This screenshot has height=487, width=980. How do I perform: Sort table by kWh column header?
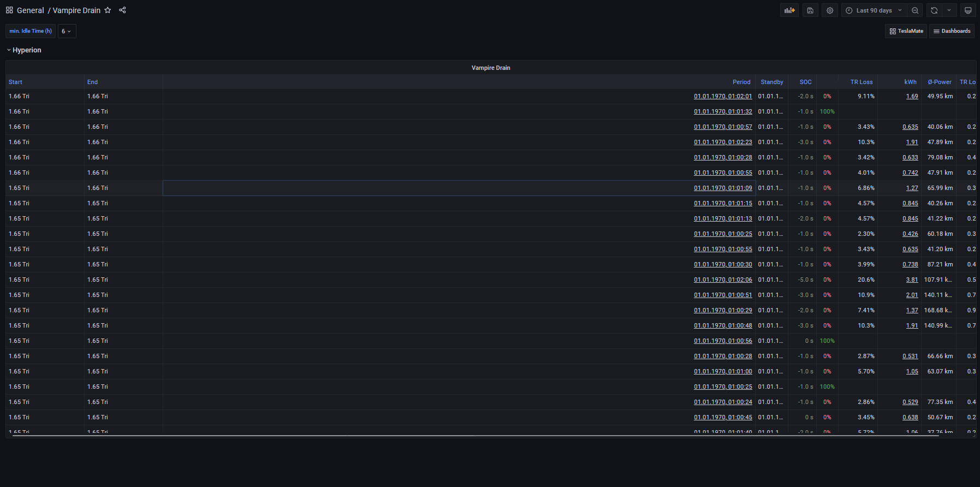click(910, 82)
